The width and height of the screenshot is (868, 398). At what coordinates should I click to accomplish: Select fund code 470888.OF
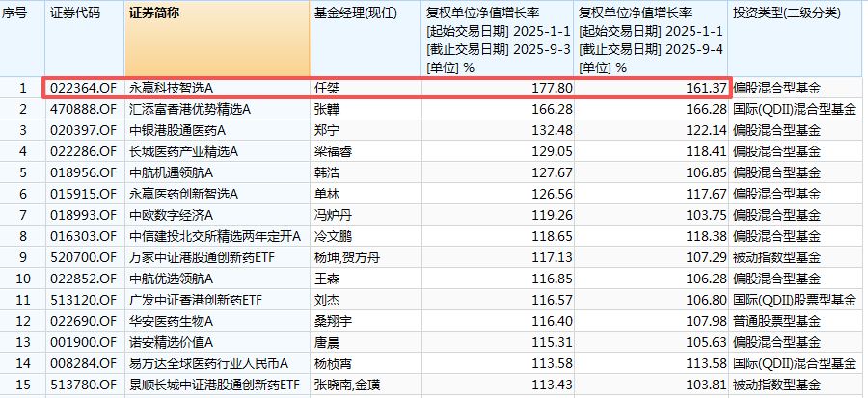[84, 109]
